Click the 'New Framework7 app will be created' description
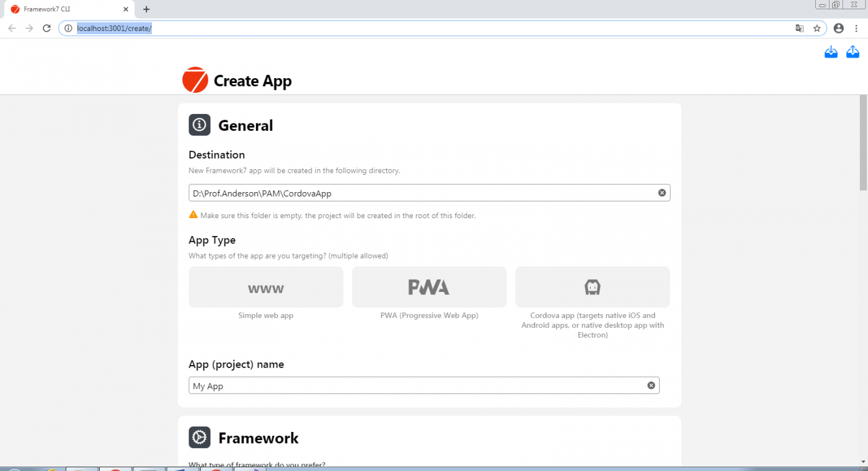Viewport: 868px width, 471px height. pos(294,170)
